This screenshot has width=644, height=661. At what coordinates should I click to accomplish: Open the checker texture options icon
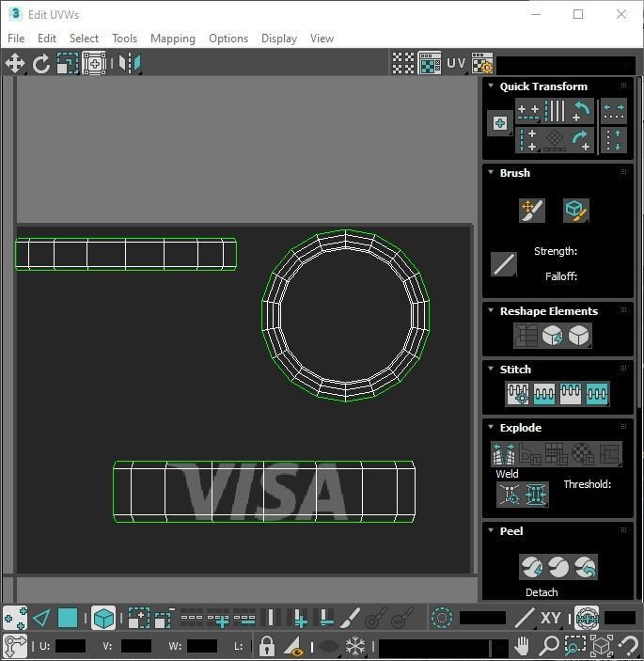click(482, 64)
